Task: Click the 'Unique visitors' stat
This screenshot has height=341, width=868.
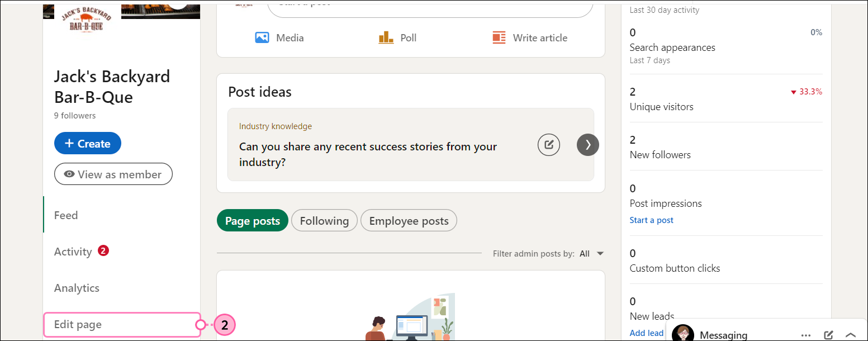Action: pos(661,106)
